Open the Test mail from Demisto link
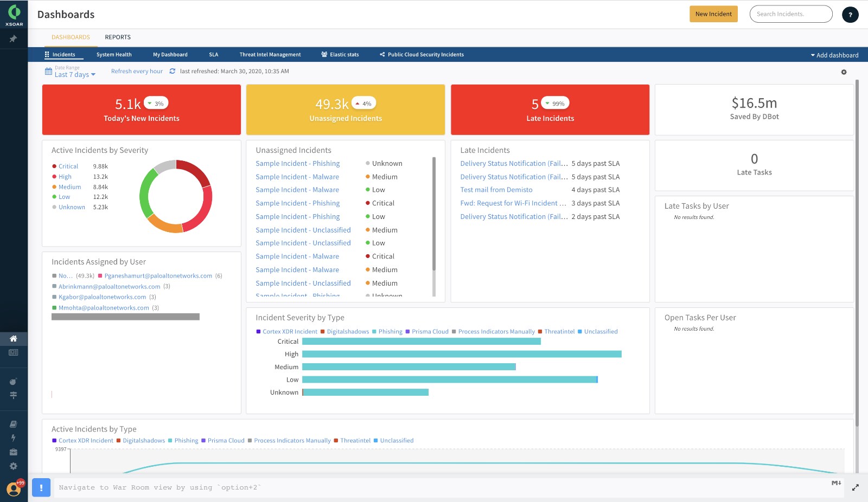Viewport: 868px width, 502px height. pyautogui.click(x=496, y=190)
